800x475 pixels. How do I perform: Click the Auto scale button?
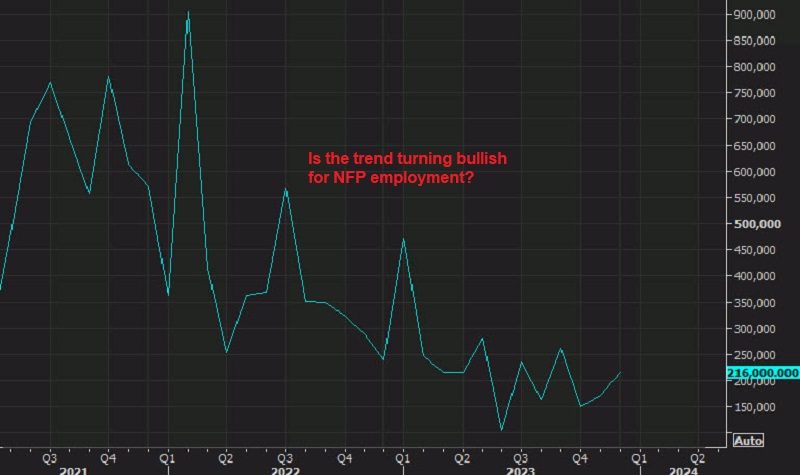pyautogui.click(x=749, y=440)
